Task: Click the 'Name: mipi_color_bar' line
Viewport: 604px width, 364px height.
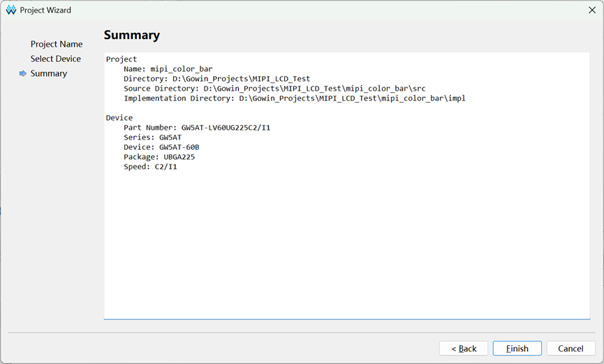Action: (168, 69)
